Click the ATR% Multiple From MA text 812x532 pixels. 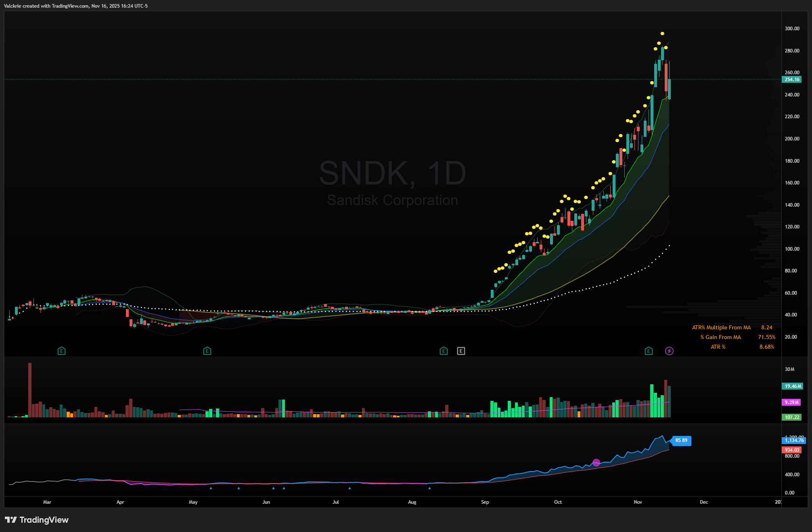pyautogui.click(x=721, y=327)
